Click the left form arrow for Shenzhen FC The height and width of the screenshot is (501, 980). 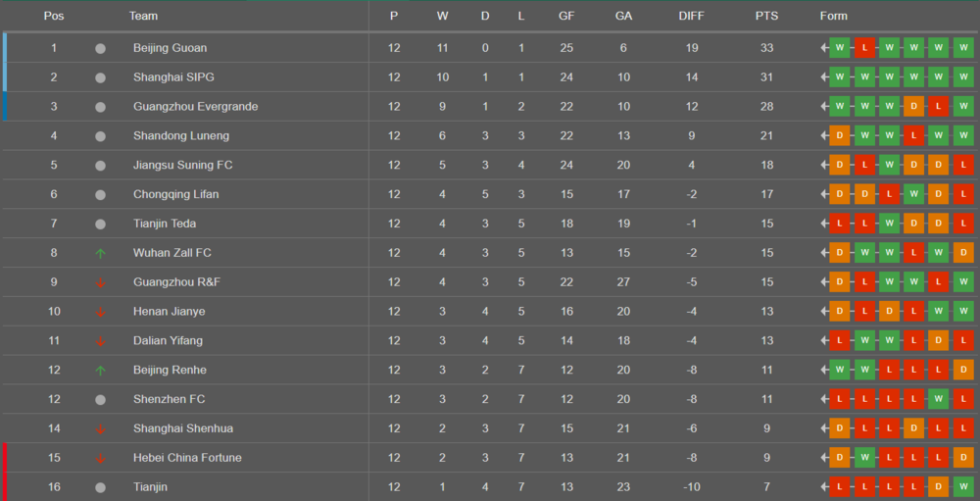pyautogui.click(x=824, y=399)
